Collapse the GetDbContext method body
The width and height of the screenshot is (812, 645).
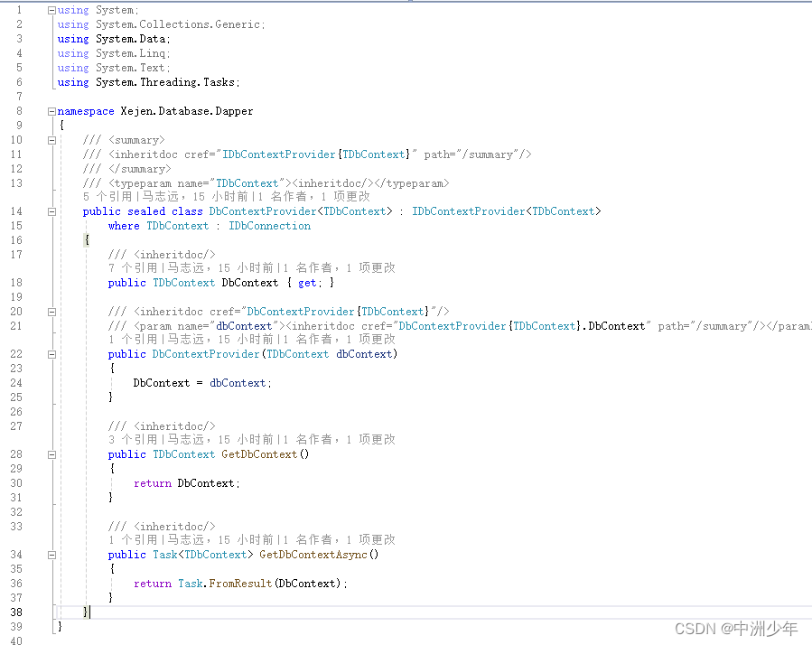click(51, 453)
